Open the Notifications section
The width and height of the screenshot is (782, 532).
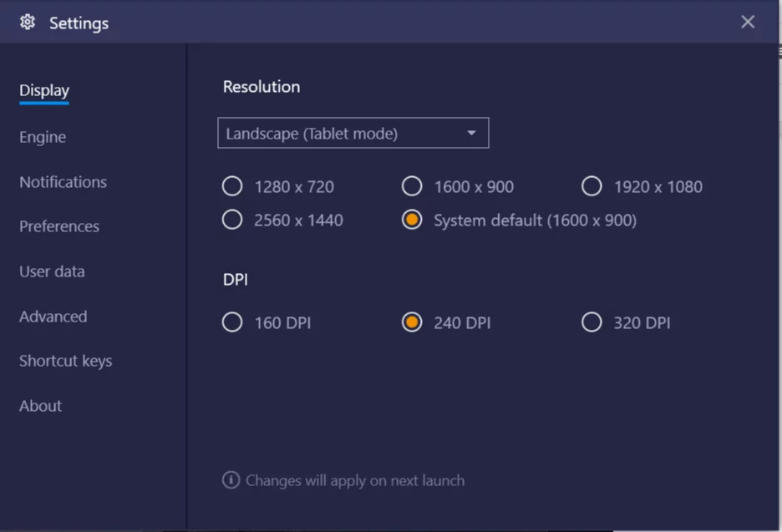[x=63, y=182]
